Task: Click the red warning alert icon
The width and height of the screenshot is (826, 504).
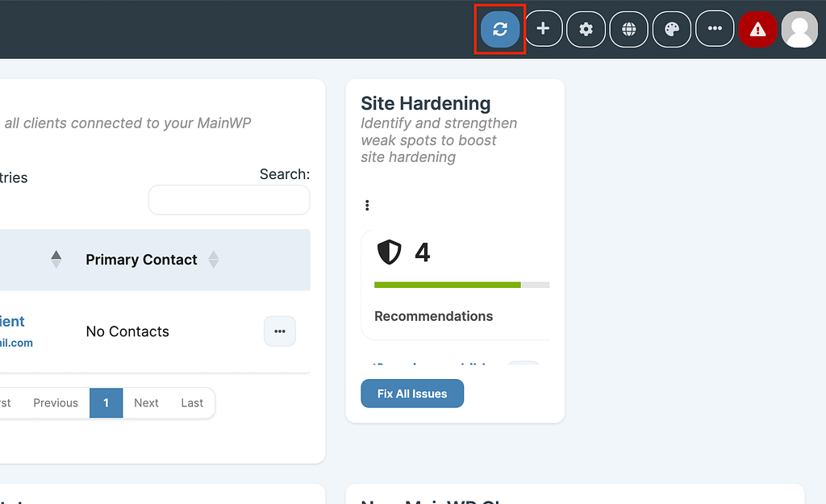Action: (757, 30)
